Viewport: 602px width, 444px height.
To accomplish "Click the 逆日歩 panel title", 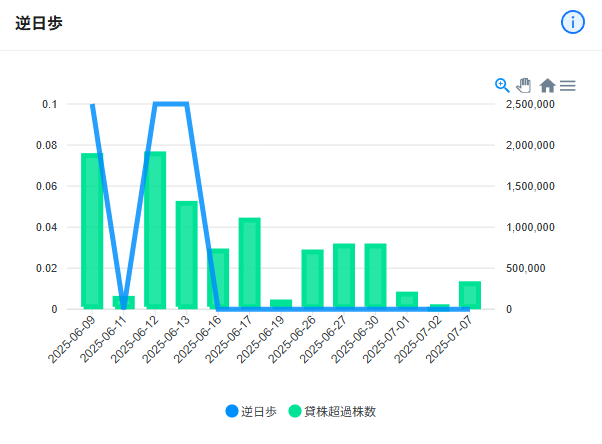I will [39, 23].
